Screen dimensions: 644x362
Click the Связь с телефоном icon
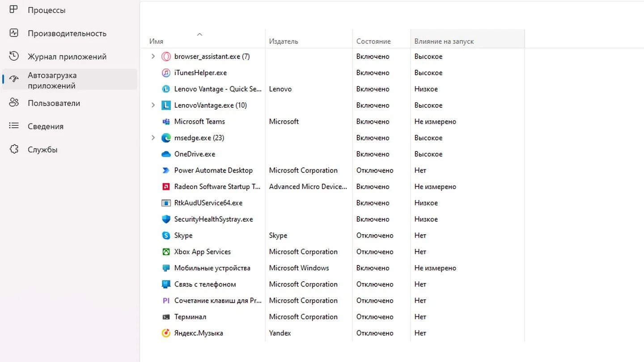point(166,284)
